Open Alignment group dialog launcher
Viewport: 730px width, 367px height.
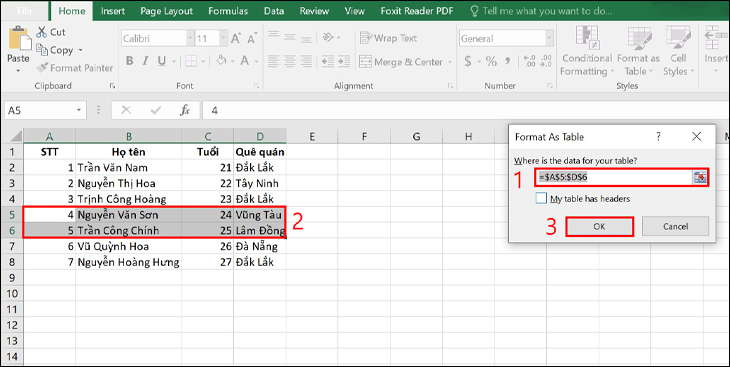tap(450, 86)
